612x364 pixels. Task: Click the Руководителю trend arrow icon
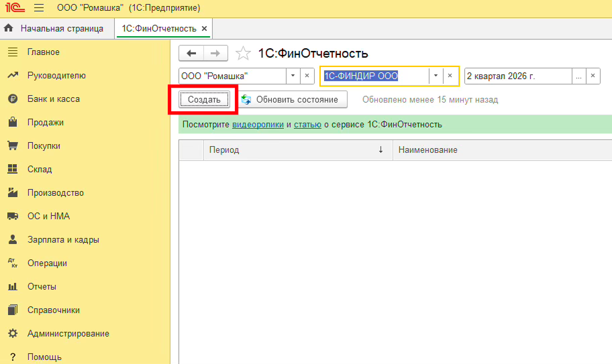tap(13, 75)
